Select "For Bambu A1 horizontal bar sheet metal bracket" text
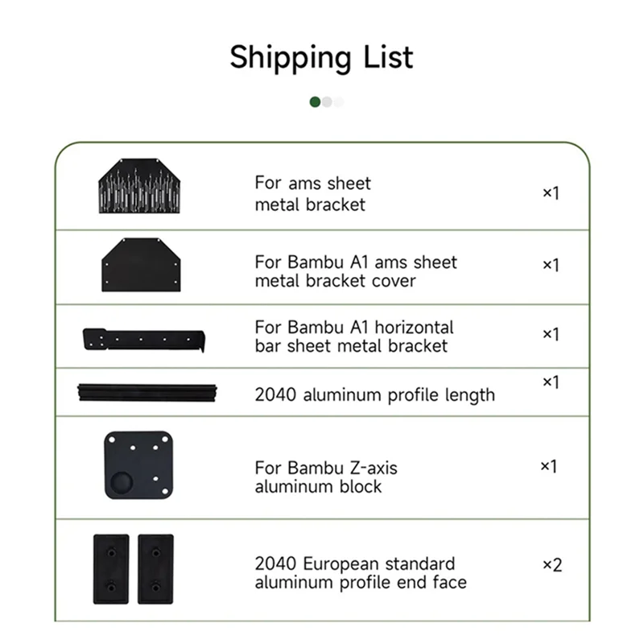The height and width of the screenshot is (644, 644). coord(353,337)
